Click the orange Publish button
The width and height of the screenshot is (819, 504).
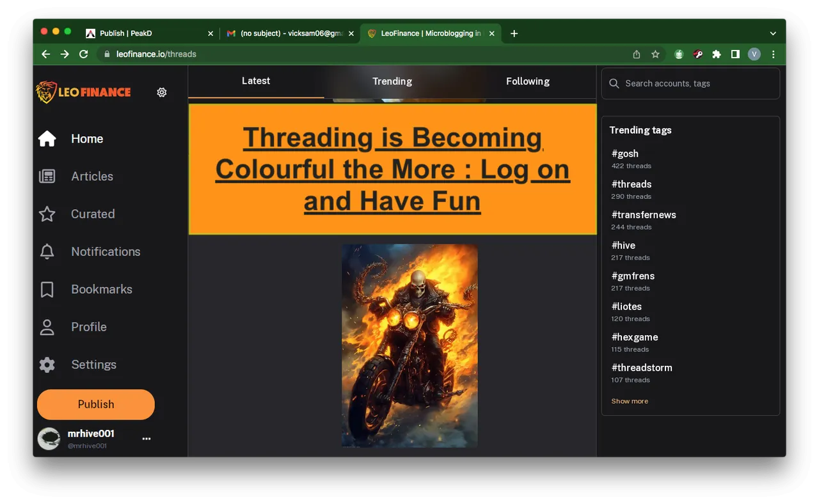(x=96, y=404)
